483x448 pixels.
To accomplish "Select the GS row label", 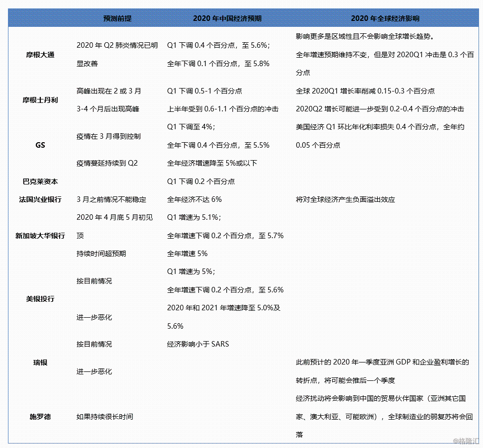I will [40, 145].
